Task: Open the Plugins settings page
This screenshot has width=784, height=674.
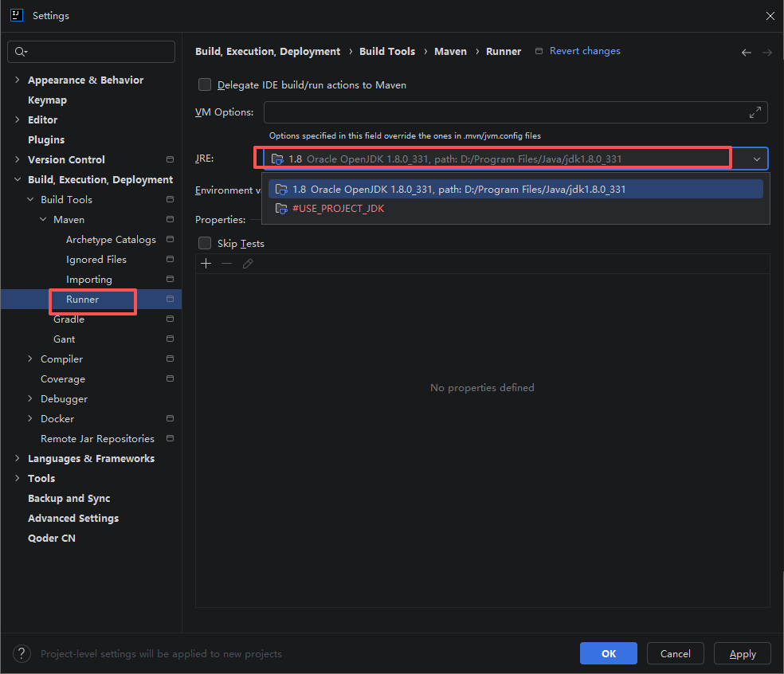Action: point(46,140)
